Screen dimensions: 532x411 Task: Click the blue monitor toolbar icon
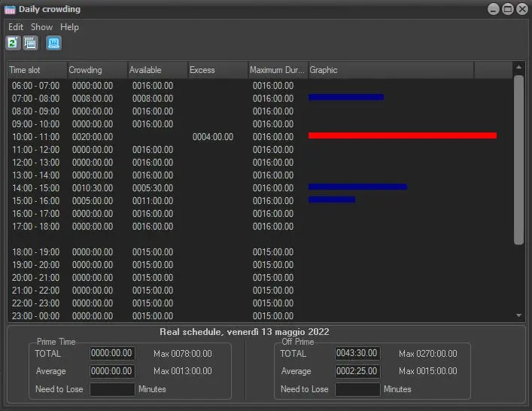(54, 43)
